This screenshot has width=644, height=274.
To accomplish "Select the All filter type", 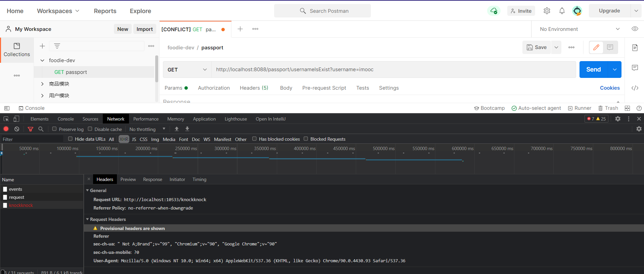I will [x=112, y=139].
